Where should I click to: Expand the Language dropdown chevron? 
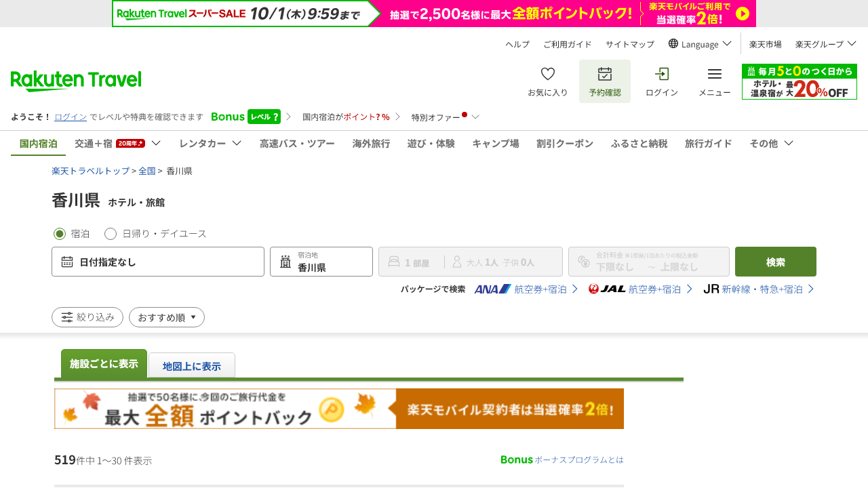tap(727, 43)
